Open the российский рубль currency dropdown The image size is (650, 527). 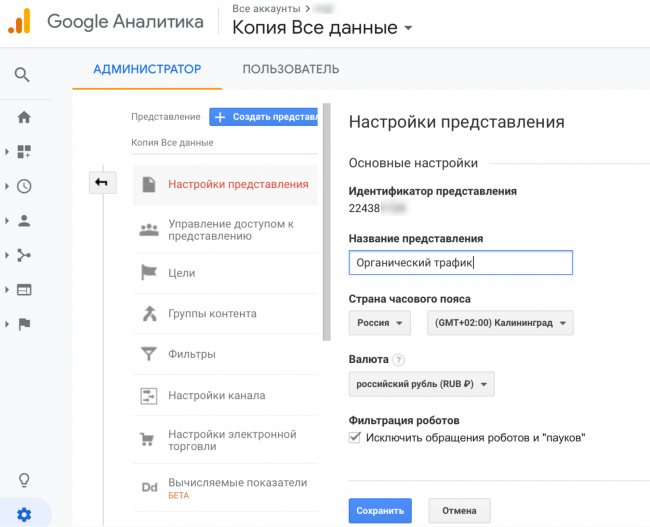pos(421,384)
